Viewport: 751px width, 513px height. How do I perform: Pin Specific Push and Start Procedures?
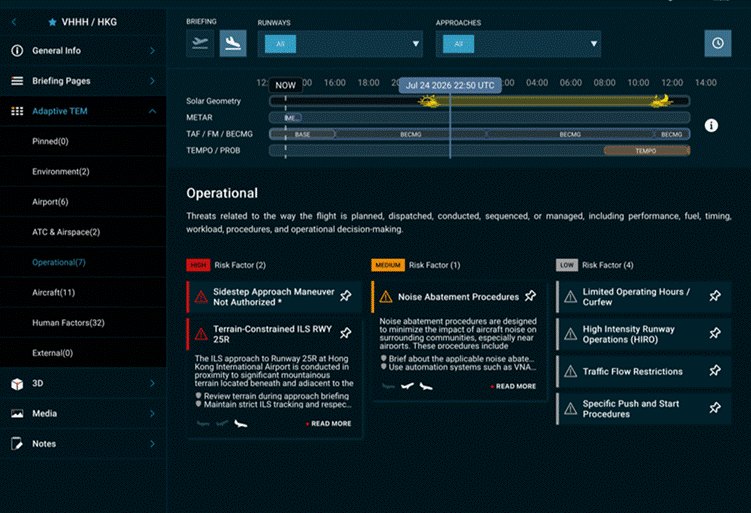point(715,408)
